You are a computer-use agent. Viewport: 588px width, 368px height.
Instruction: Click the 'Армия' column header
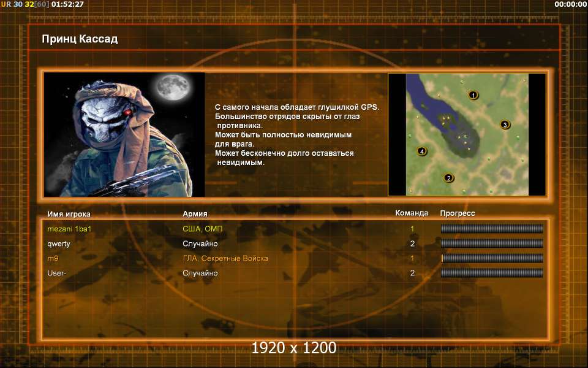[x=195, y=213]
